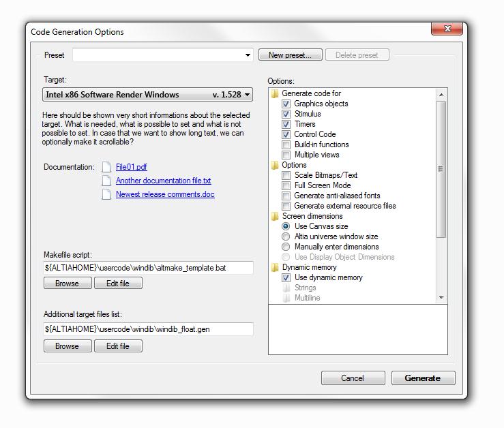Click the New preset... button
The height and width of the screenshot is (428, 504).
(x=291, y=55)
